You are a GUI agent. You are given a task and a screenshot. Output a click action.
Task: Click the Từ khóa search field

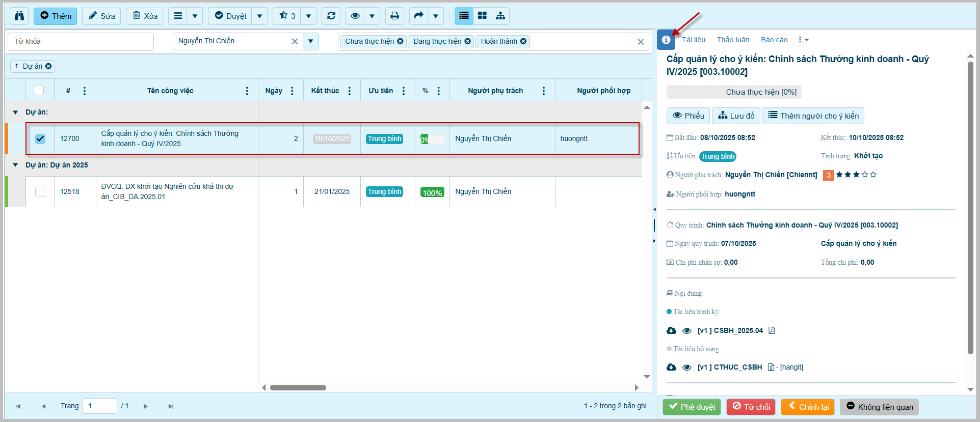pyautogui.click(x=81, y=41)
